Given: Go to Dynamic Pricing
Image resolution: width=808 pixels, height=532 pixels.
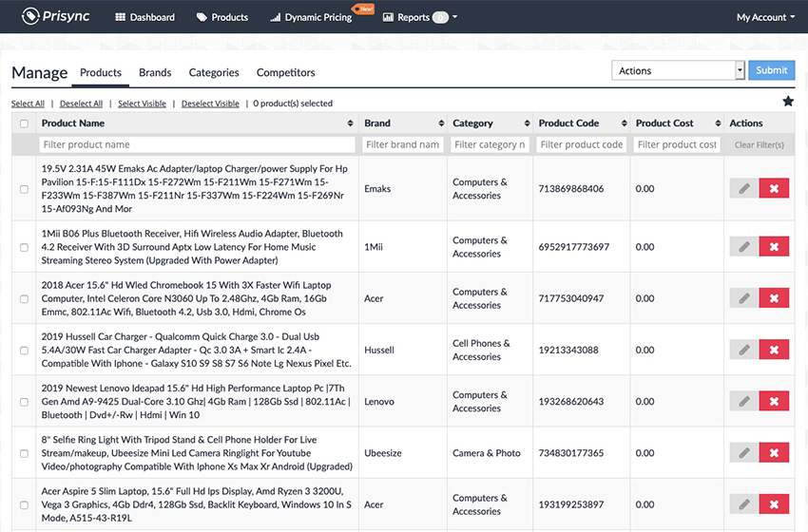Looking at the screenshot, I should pyautogui.click(x=311, y=17).
